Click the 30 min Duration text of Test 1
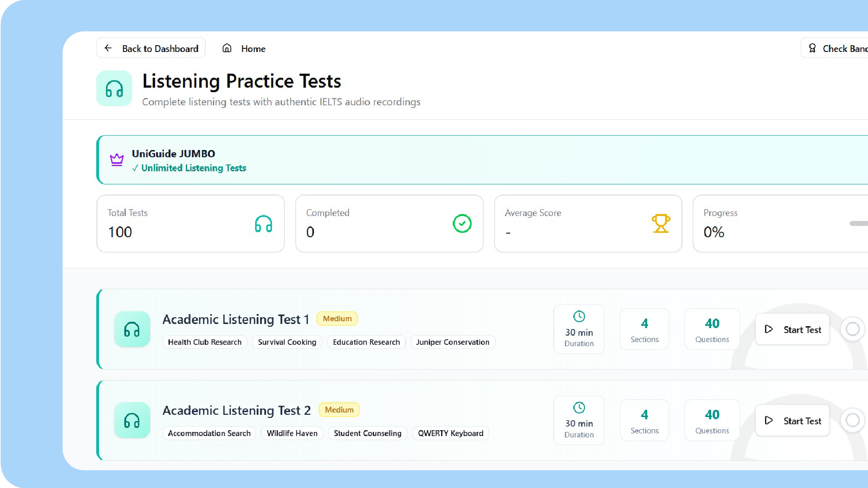The width and height of the screenshot is (868, 488). click(579, 338)
